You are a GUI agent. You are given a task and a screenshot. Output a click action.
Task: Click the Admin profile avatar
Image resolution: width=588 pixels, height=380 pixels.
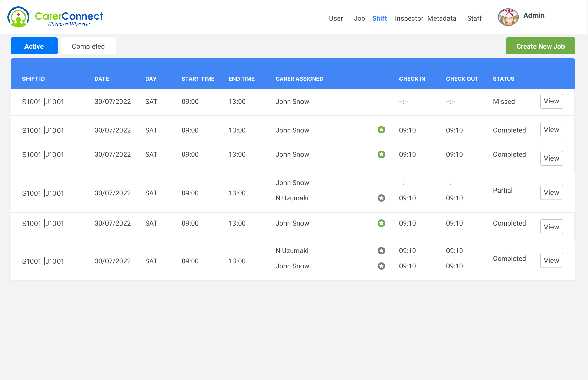(508, 17)
